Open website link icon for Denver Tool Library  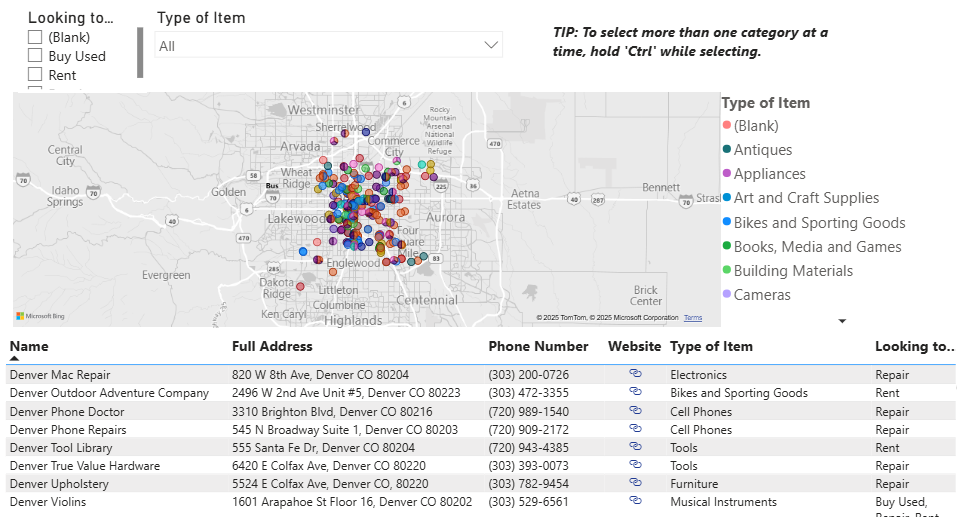pos(635,446)
